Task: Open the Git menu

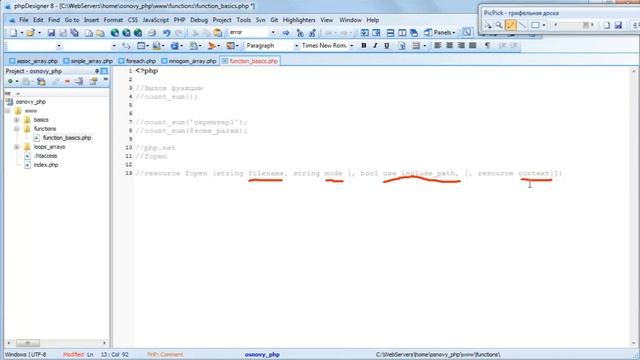Action: 274,20
